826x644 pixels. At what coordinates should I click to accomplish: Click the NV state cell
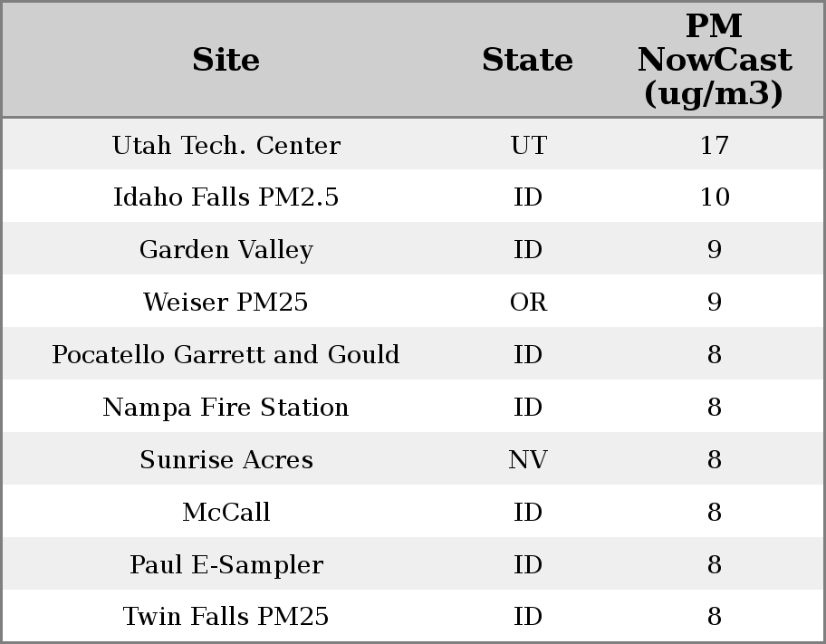528,460
